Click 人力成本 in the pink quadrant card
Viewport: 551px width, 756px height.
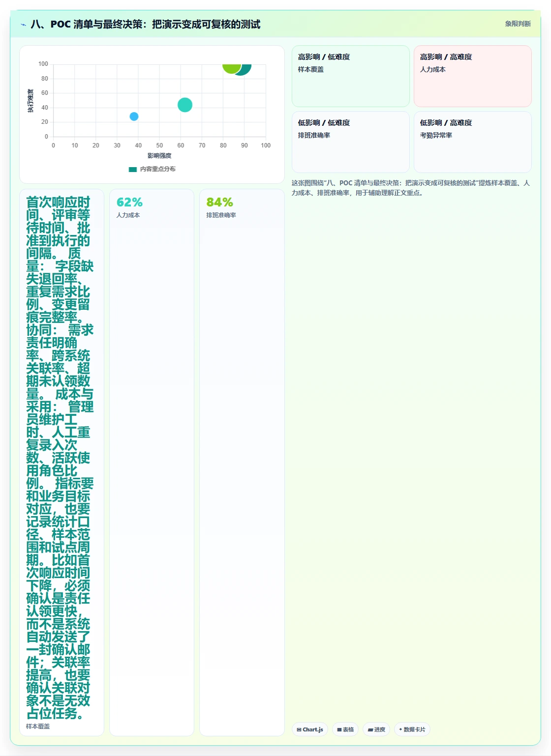[x=433, y=69]
